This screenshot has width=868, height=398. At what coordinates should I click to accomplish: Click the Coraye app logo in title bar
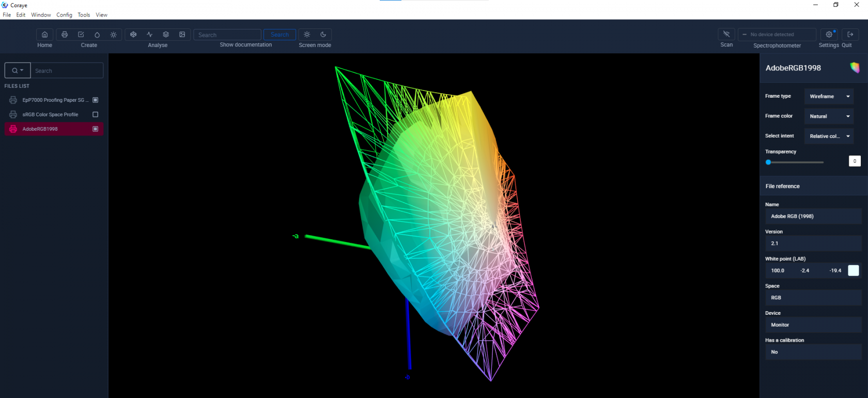(5, 5)
